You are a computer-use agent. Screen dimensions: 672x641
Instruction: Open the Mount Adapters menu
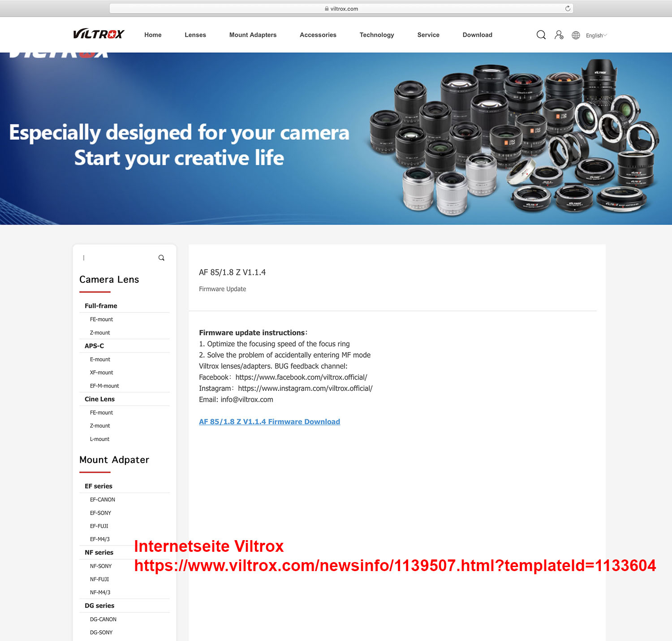253,35
